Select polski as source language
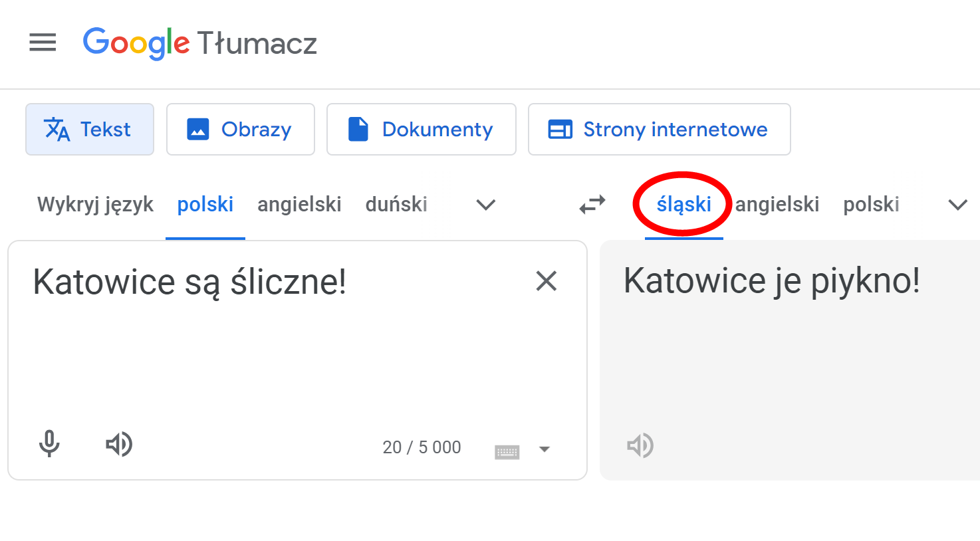Screen dimensions: 980x541 pos(205,204)
